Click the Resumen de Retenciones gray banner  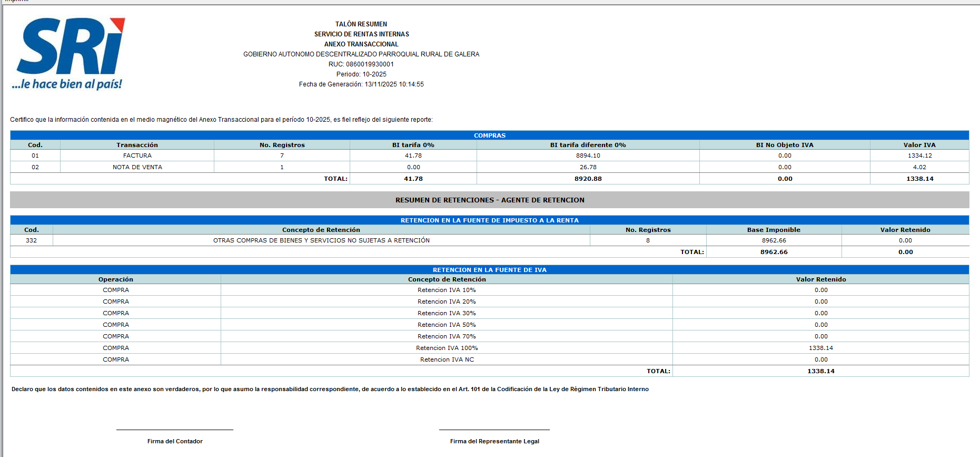tap(489, 200)
